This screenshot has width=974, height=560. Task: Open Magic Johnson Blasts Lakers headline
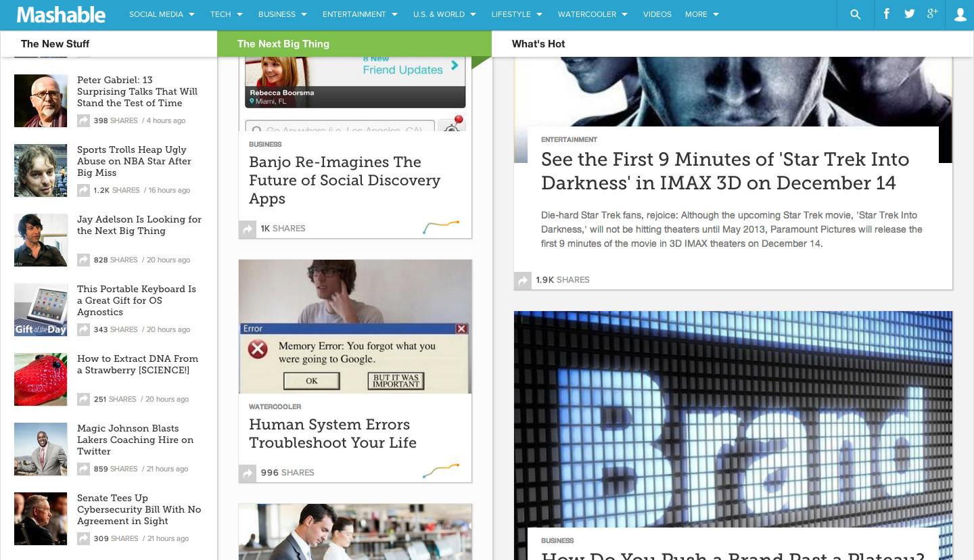click(135, 440)
